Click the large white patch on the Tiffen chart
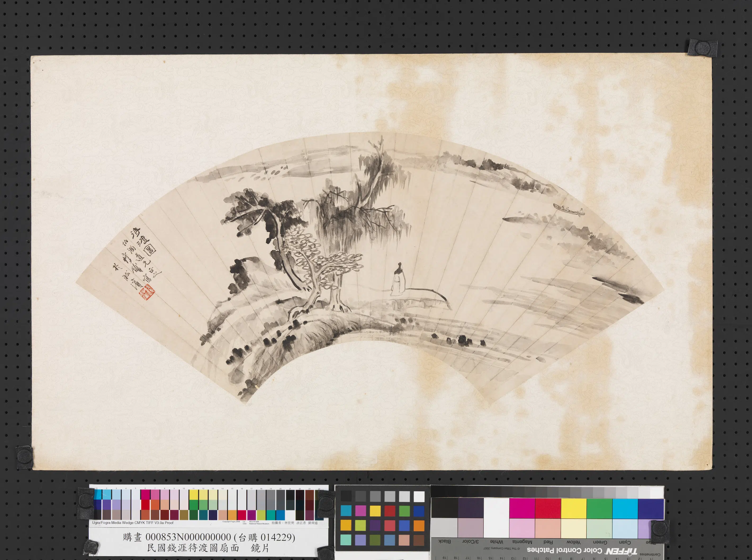Image resolution: width=752 pixels, height=560 pixels. [x=496, y=517]
